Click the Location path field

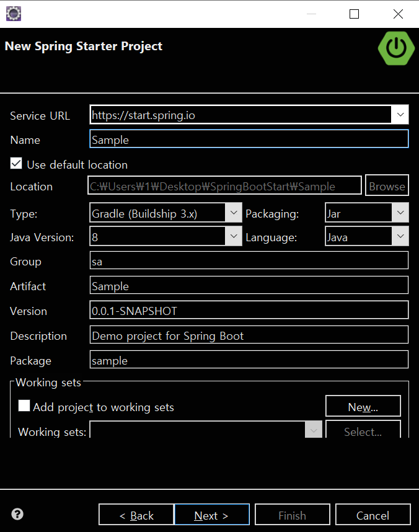click(224, 185)
